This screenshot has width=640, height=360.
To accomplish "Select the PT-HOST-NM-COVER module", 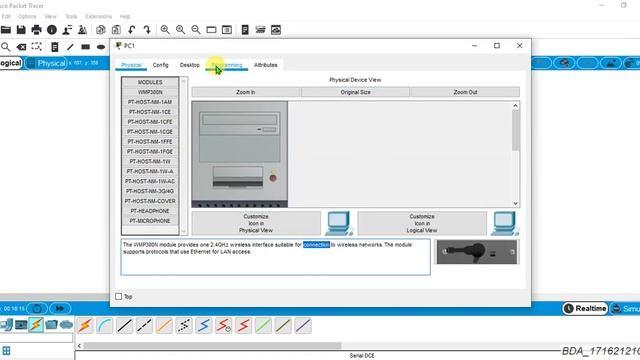I will point(150,201).
